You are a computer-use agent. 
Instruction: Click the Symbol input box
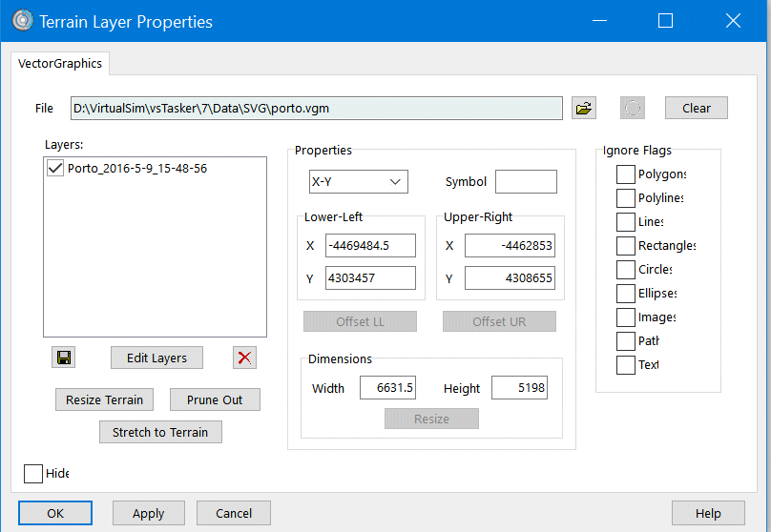click(x=526, y=182)
